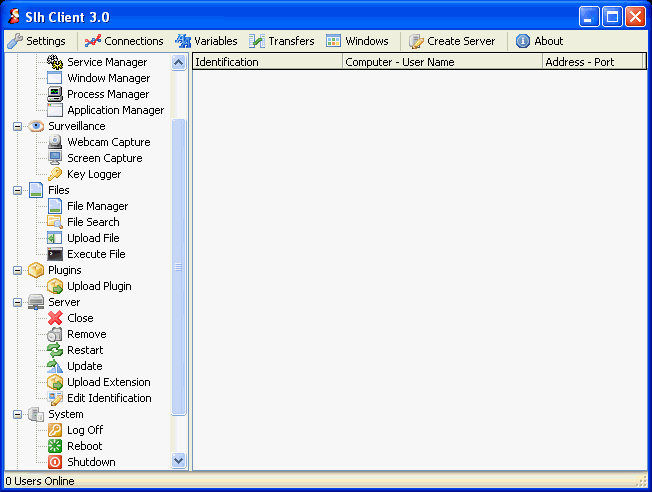Click the Upload Plugin icon
This screenshot has width=652, height=492.
coord(56,286)
